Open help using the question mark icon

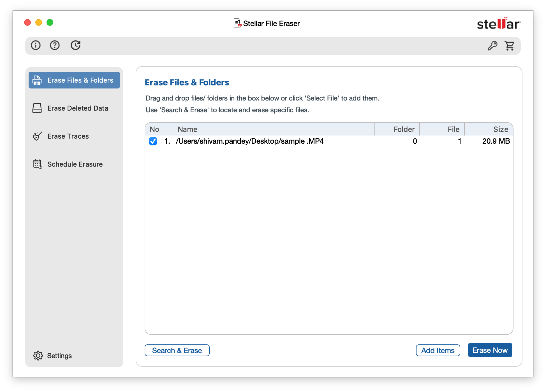click(x=55, y=45)
